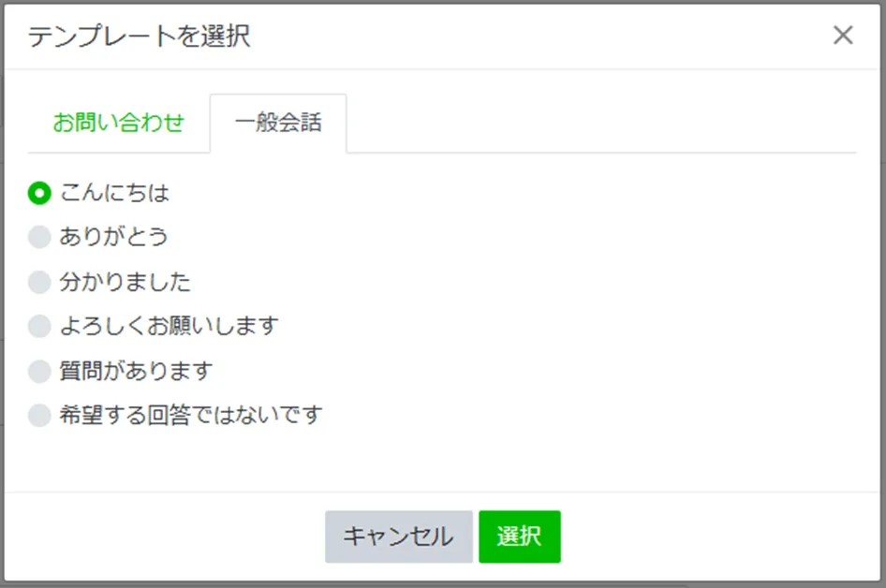The height and width of the screenshot is (588, 886).
Task: Choose the 希望する回答ではないです radio button
Action: (x=39, y=415)
